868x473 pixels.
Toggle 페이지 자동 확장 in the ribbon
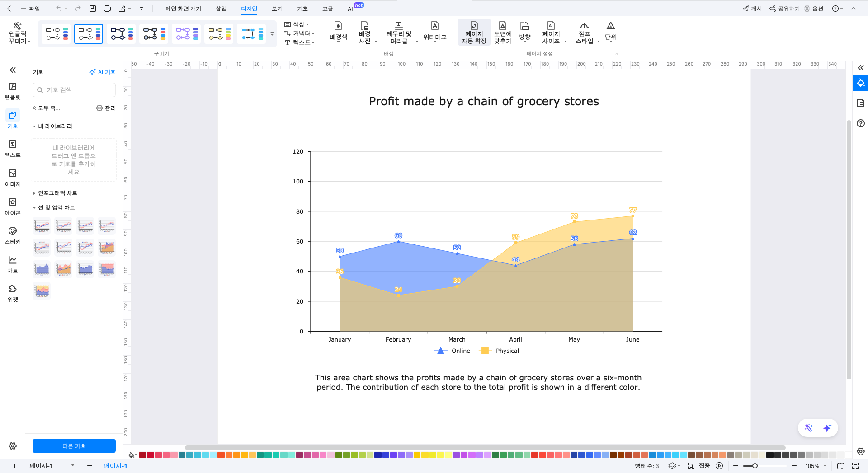474,32
